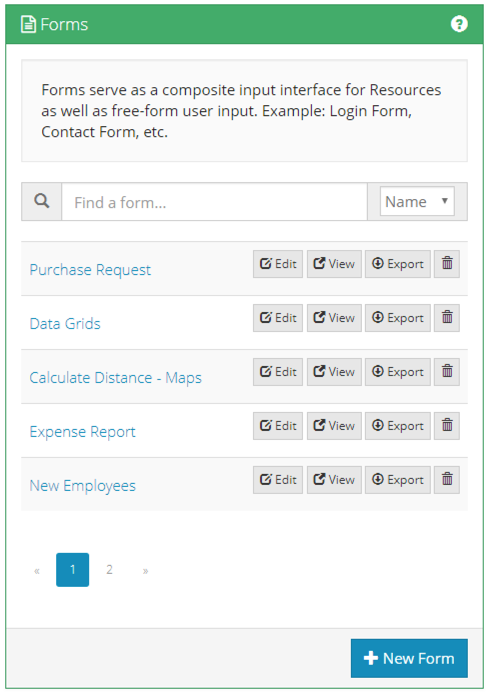Click into the Find a form search field
Image resolution: width=489 pixels, height=696 pixels.
[x=214, y=202]
